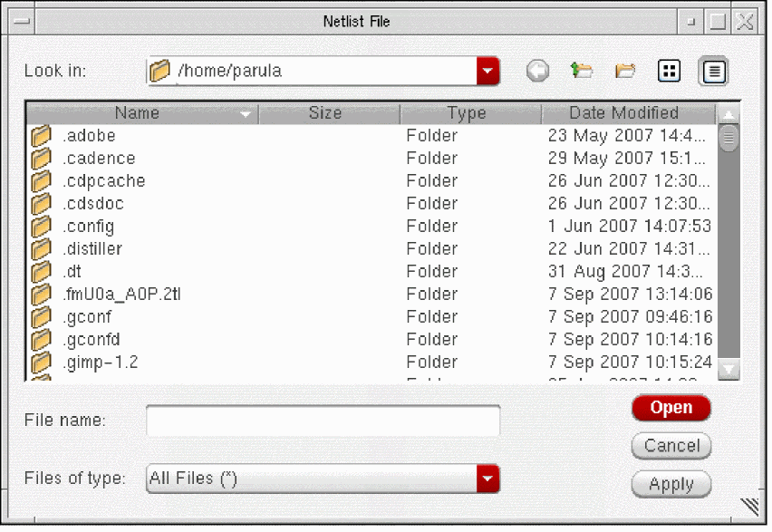Click the .gconf file name text
Viewport: 772px width, 532px height.
click(x=87, y=317)
